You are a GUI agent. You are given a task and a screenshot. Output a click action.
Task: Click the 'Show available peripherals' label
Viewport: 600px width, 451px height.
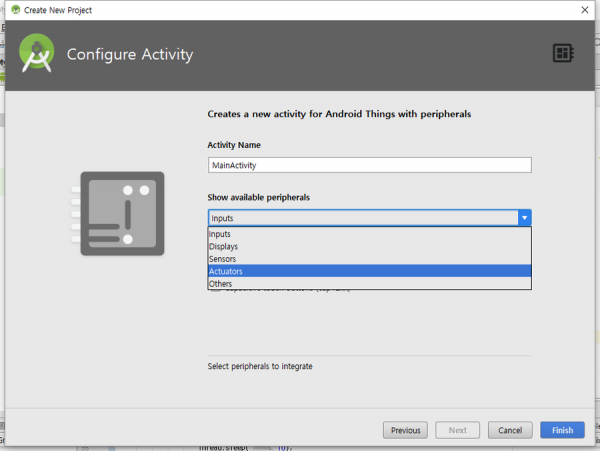coord(259,197)
